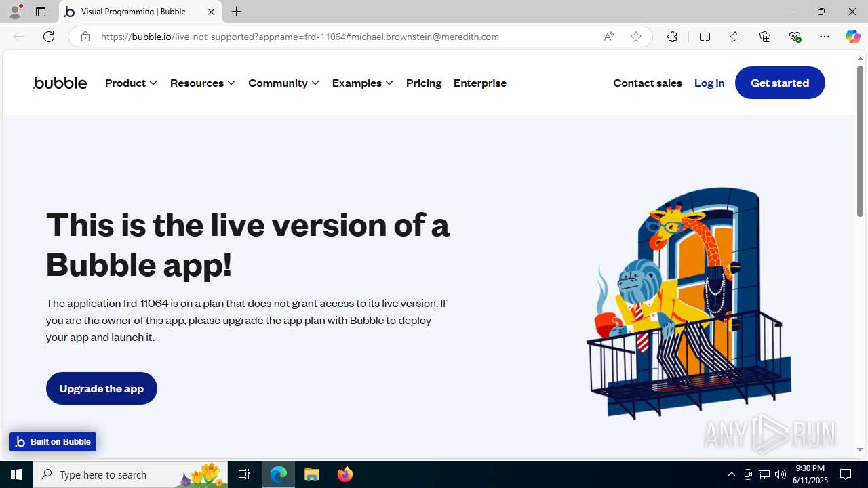Expand the Resources dropdown menu
This screenshot has height=488, width=868.
pos(203,83)
